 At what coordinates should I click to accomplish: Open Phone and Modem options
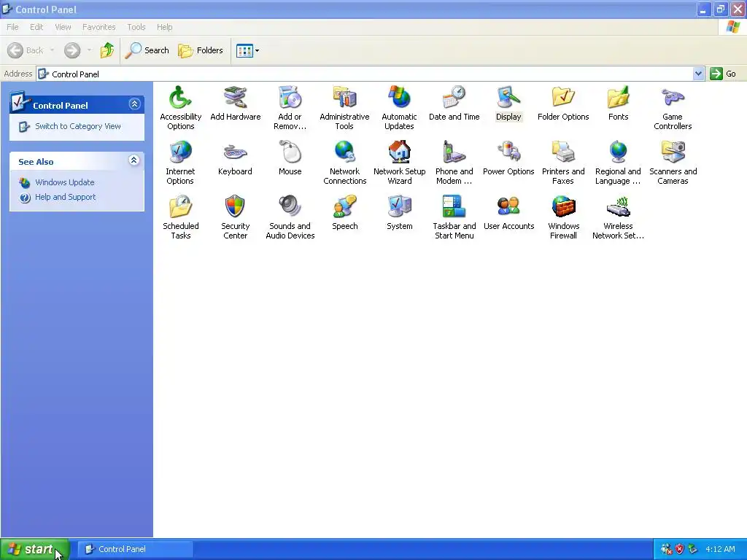pos(454,163)
